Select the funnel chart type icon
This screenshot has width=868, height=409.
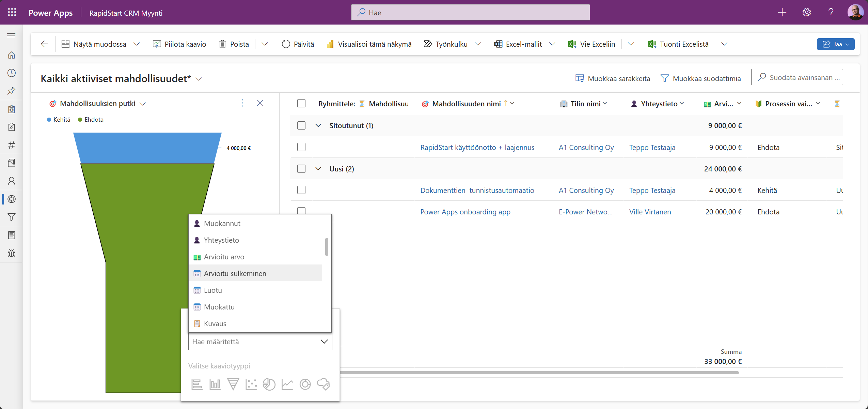(x=233, y=384)
